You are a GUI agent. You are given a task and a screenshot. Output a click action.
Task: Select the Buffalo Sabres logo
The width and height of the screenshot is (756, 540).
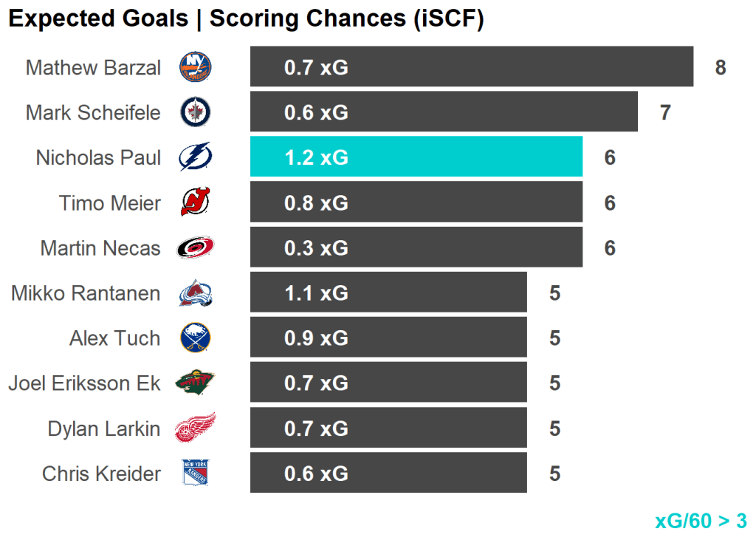[x=196, y=338]
